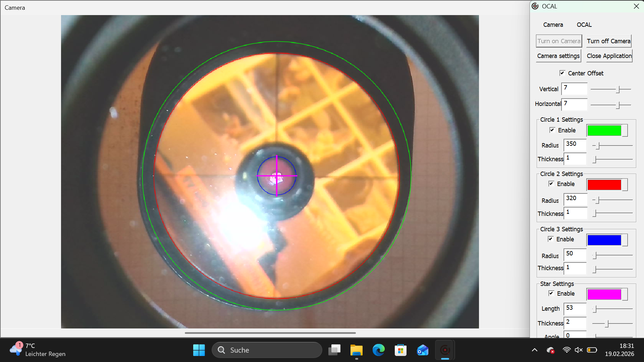This screenshot has width=644, height=362.
Task: Click Horizontal offset input field
Action: [x=575, y=104]
